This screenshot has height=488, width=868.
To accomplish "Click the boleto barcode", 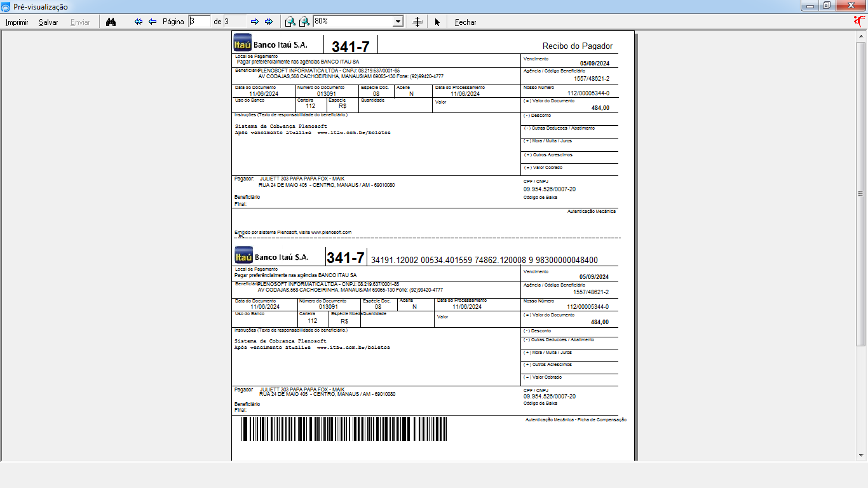I will pos(344,429).
